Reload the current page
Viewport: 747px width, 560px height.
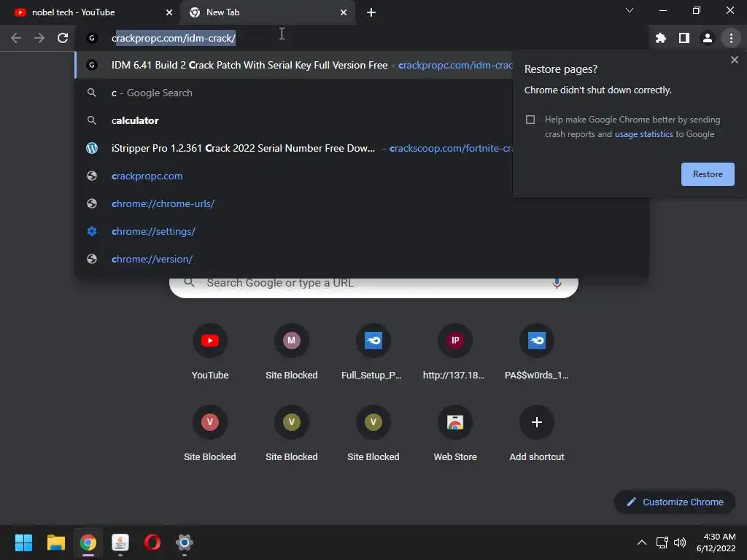click(63, 38)
